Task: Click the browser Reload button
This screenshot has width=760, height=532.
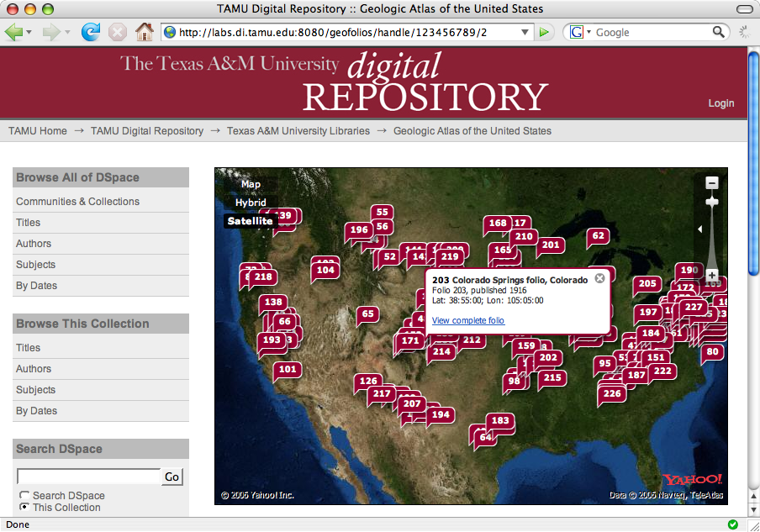Action: (90, 32)
